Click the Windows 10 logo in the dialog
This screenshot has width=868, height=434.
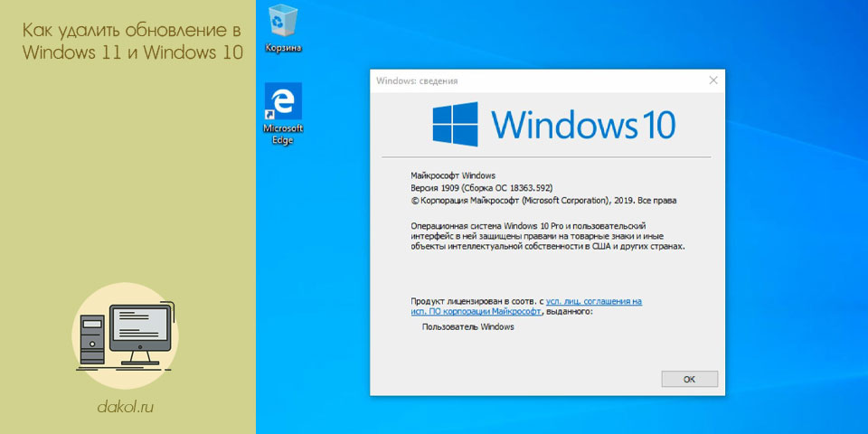[x=553, y=124]
